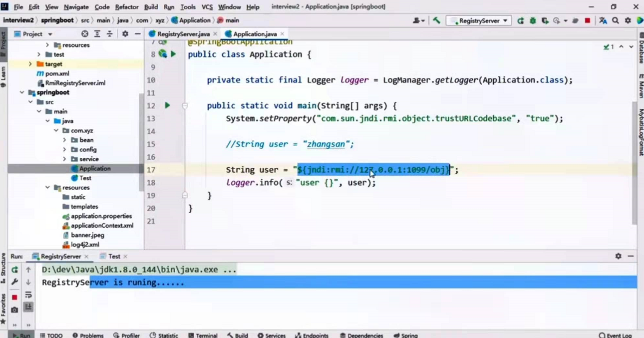
Task: Rerun RegistryServer in Run panel
Action: point(14,270)
